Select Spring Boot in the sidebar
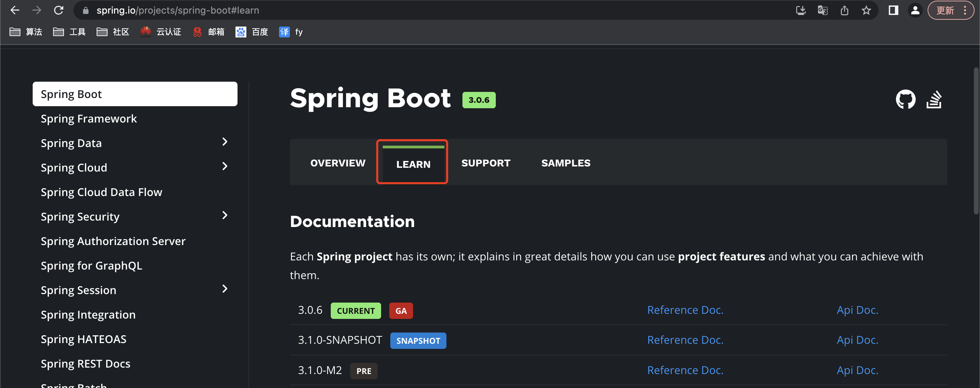Viewport: 980px width, 388px height. [x=135, y=94]
